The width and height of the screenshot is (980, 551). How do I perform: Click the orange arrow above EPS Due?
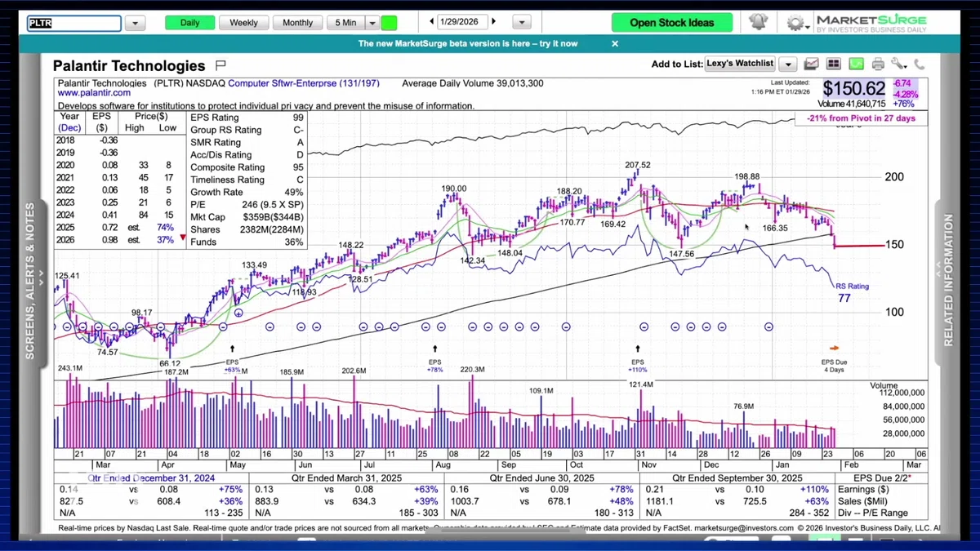pos(834,348)
